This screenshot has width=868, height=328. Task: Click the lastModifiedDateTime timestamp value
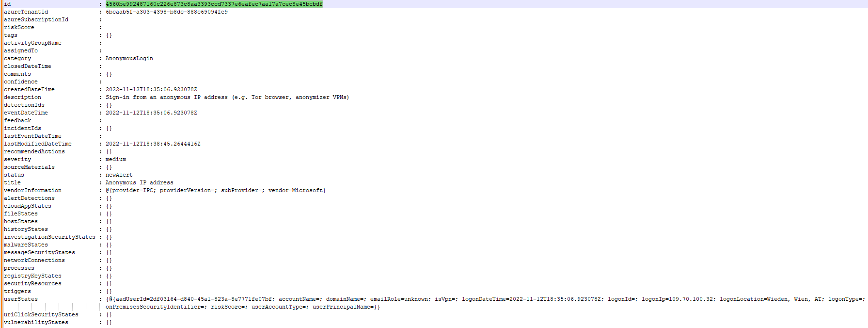[153, 144]
